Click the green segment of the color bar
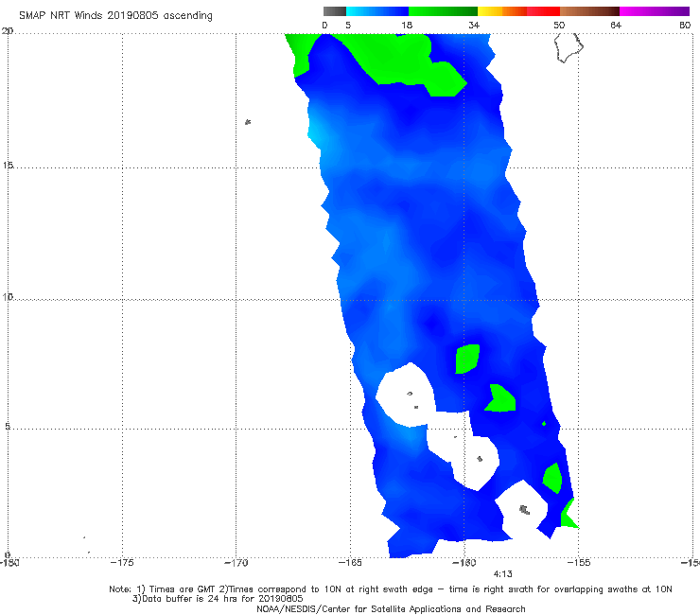700x615 pixels. click(443, 11)
